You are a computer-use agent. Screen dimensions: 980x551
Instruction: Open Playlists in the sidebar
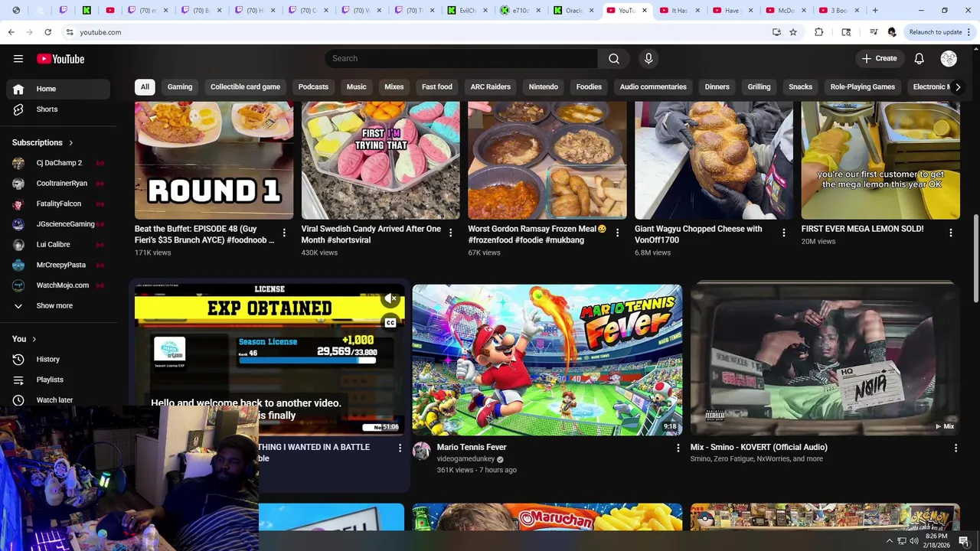(x=58, y=380)
